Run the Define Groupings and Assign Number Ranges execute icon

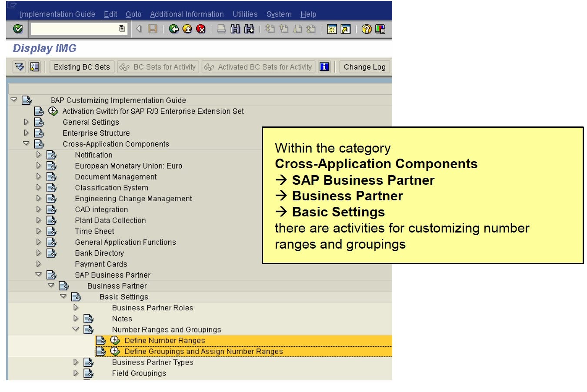[x=115, y=351]
